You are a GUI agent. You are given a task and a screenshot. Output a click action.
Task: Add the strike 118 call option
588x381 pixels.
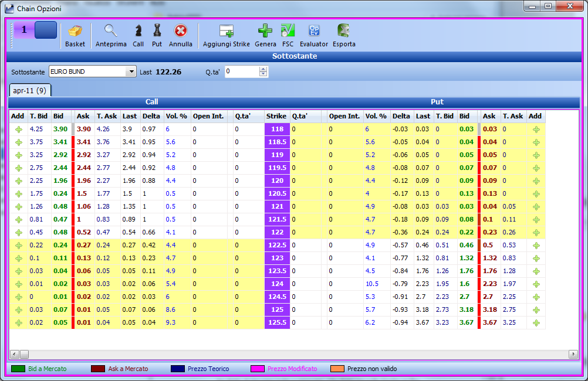pos(18,130)
